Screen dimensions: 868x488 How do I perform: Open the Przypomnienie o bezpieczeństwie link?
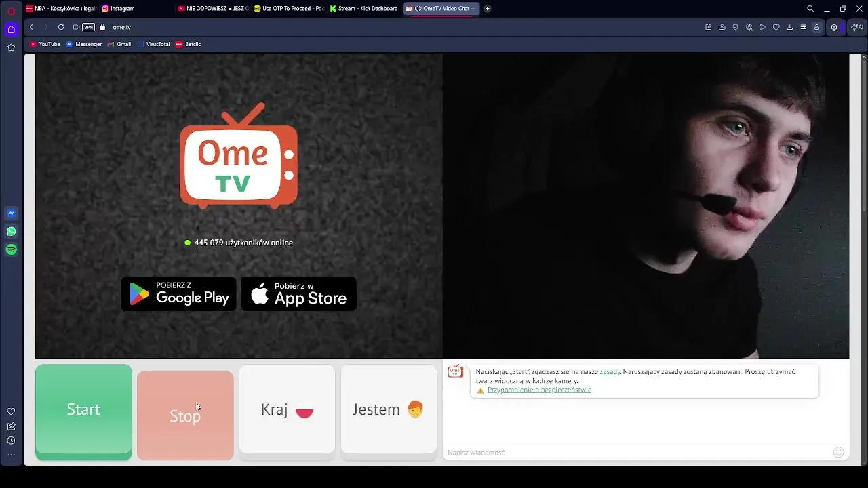point(539,390)
